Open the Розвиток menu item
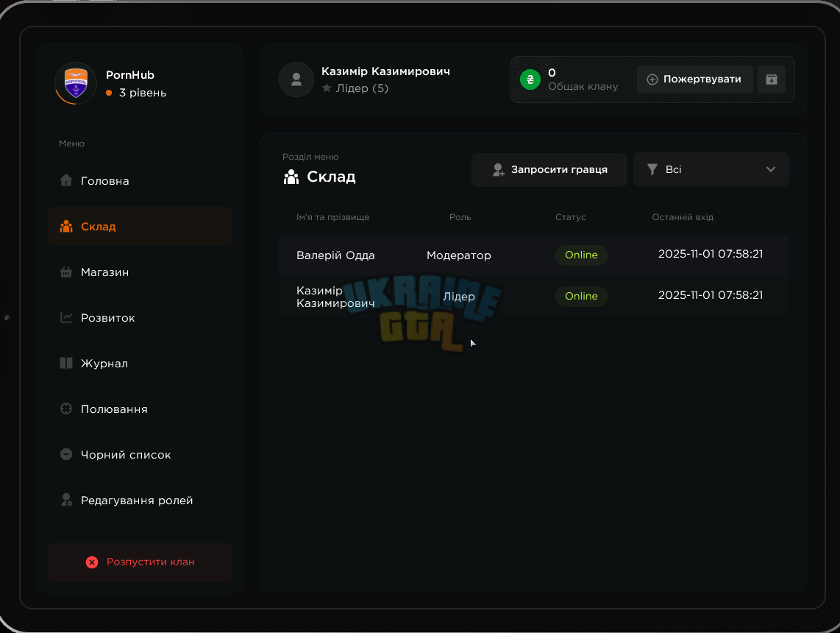Screen dimensions: 840x633 point(139,317)
